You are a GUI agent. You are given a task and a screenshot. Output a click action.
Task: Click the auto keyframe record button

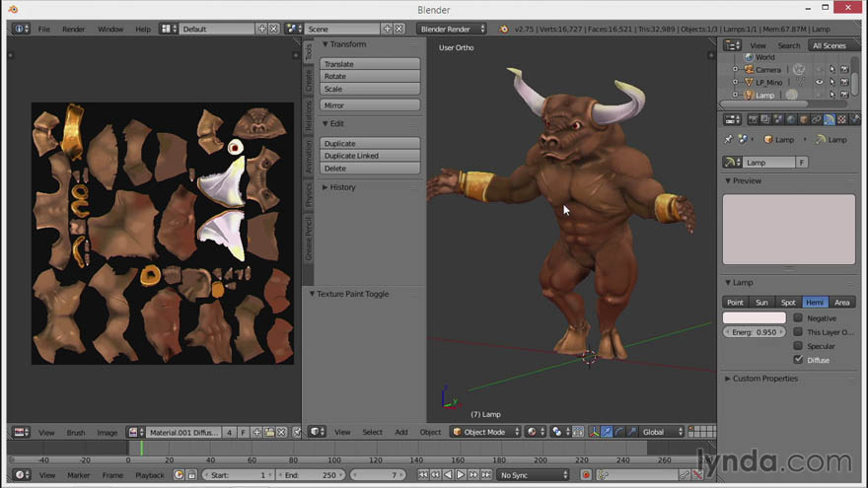586,475
